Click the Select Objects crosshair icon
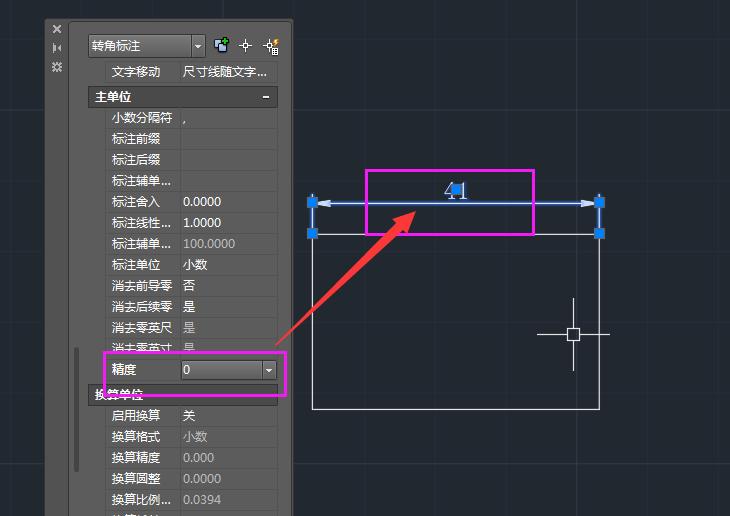Screen dimensions: 730x516 click(245, 46)
